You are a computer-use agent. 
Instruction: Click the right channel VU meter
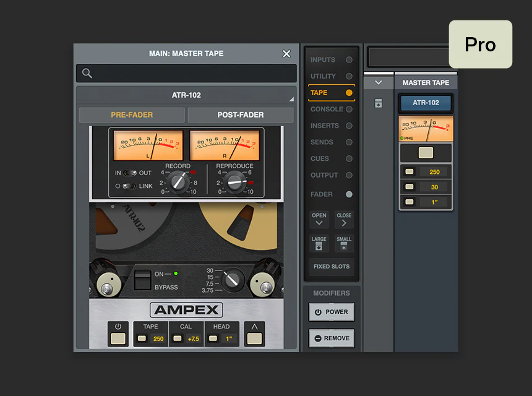[225, 145]
